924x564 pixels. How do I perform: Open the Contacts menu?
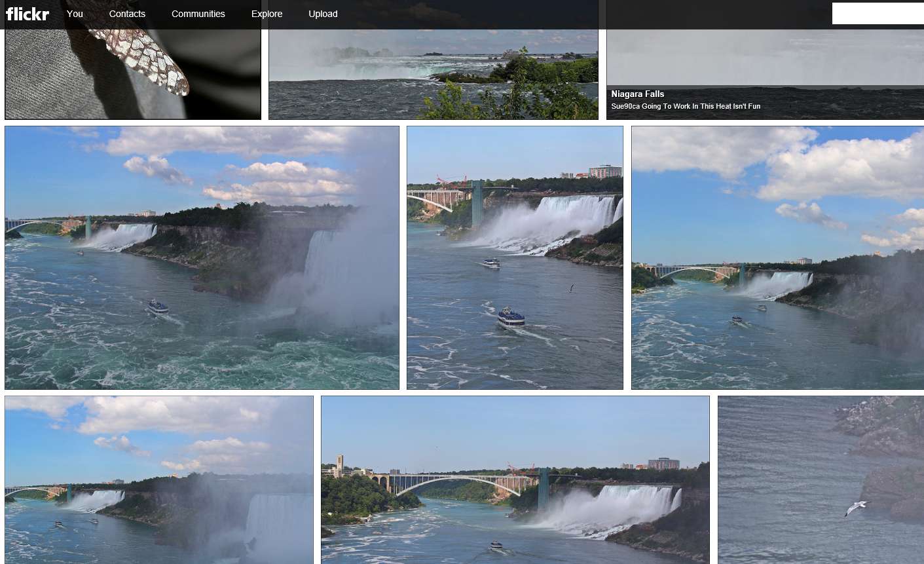[x=127, y=14]
